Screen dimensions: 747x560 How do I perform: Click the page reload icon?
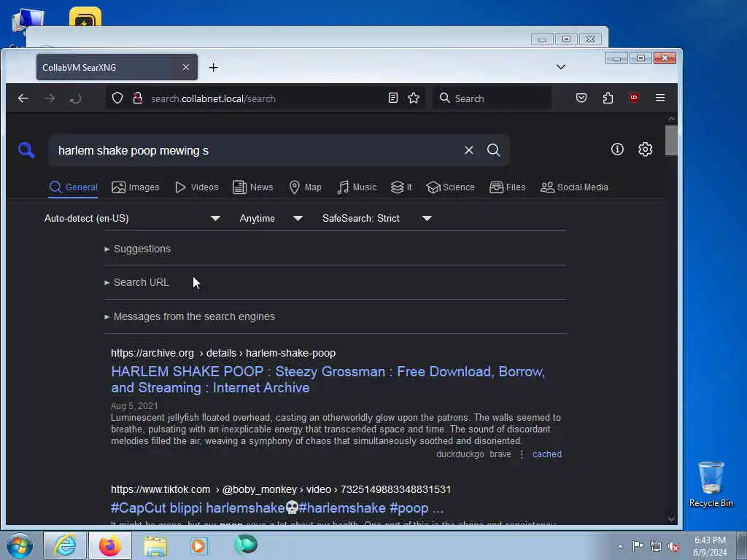tap(75, 98)
